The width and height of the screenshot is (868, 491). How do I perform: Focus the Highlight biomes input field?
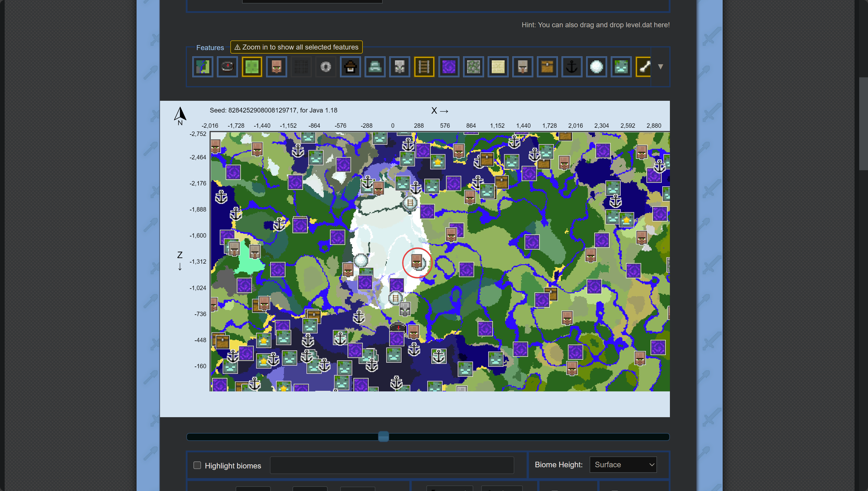pyautogui.click(x=392, y=466)
